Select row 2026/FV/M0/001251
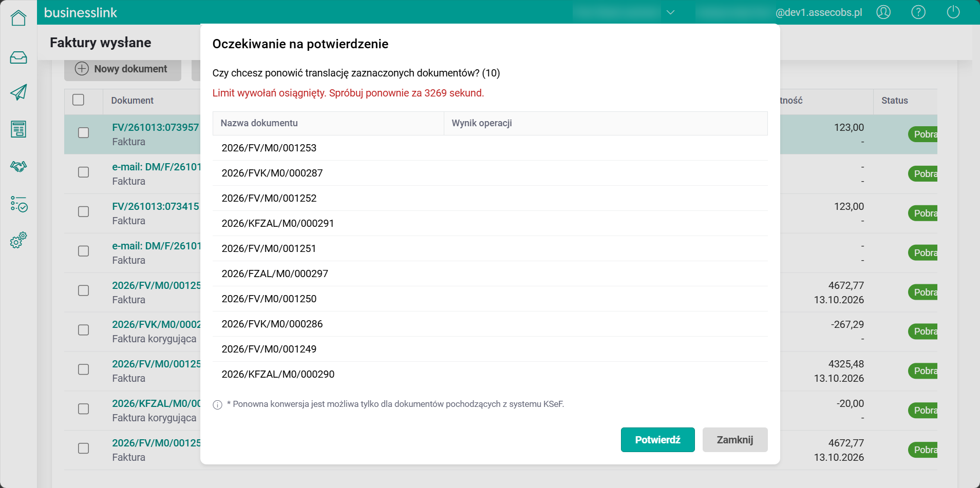 (490, 248)
